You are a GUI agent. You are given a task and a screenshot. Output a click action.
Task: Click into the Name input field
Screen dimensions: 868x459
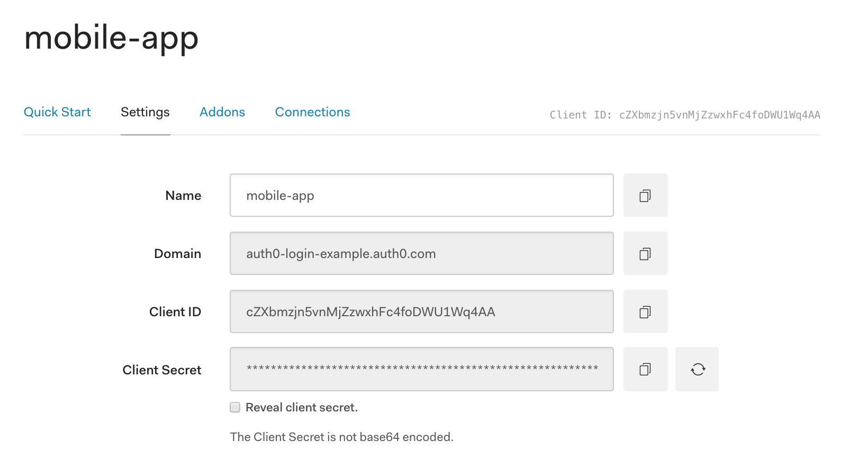[421, 196]
